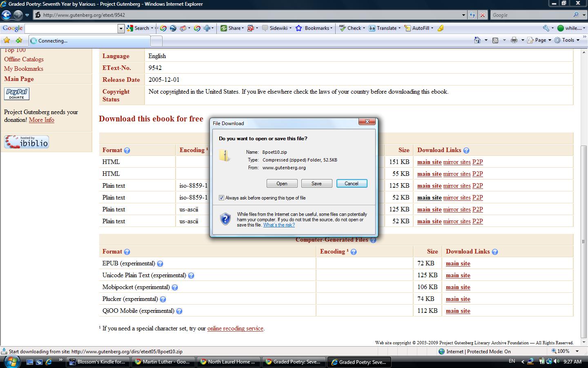Click the browser Back arrow button

[x=6, y=15]
